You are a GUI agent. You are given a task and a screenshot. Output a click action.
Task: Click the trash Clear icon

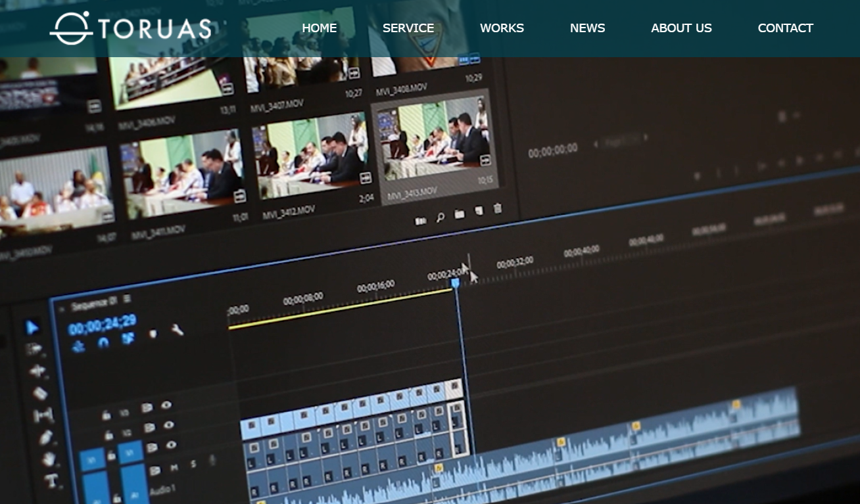498,208
